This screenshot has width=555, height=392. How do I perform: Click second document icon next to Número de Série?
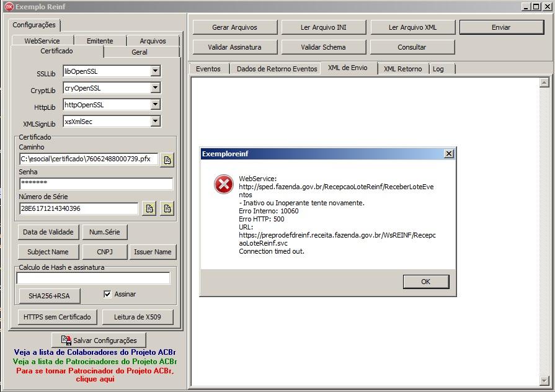point(167,208)
